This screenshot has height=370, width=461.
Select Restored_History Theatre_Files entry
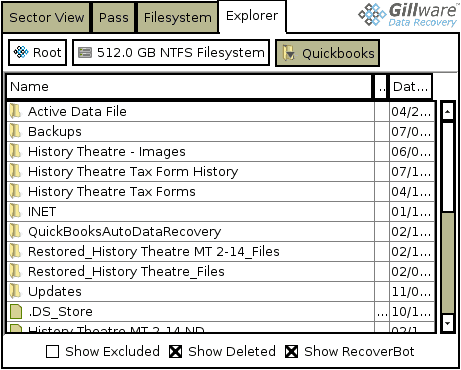click(126, 272)
